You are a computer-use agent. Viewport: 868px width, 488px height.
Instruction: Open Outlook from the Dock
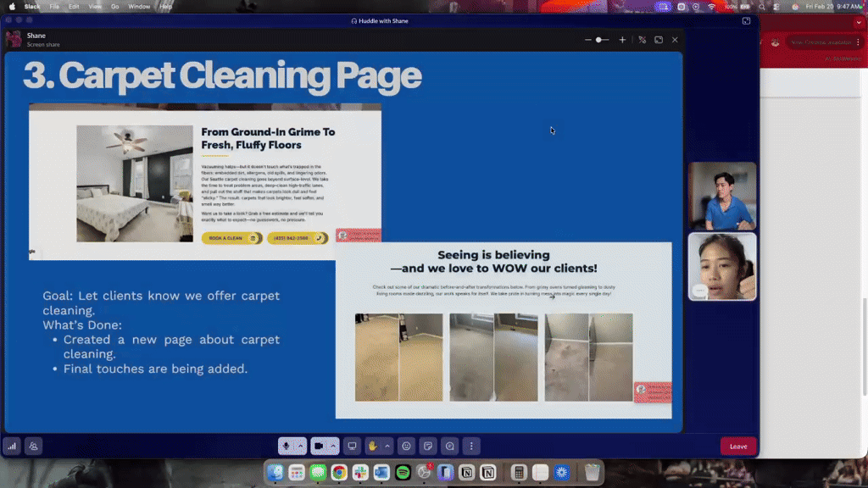381,472
